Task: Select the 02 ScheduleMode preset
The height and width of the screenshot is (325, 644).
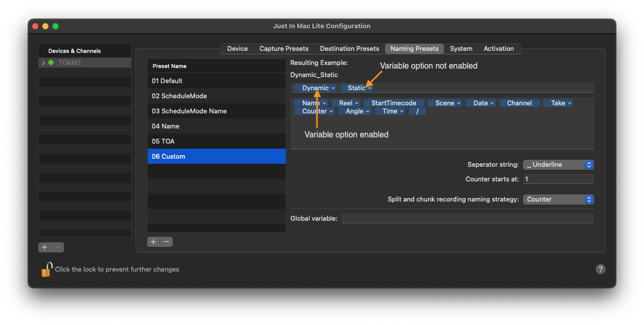Action: pyautogui.click(x=217, y=96)
